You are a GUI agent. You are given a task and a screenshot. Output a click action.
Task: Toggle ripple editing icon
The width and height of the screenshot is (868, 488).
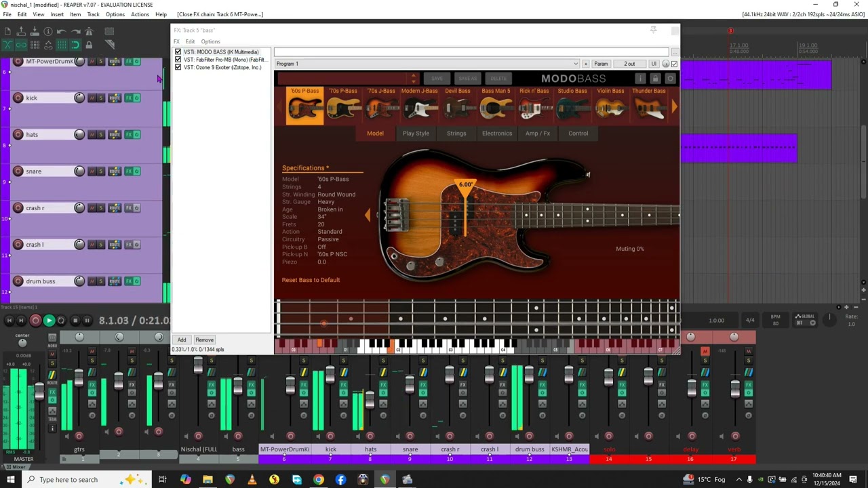pyautogui.click(x=35, y=45)
